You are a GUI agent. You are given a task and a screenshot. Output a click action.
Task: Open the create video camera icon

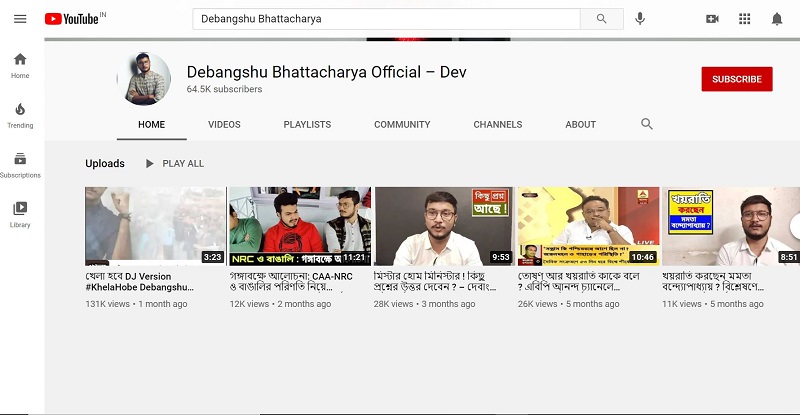[x=712, y=19]
